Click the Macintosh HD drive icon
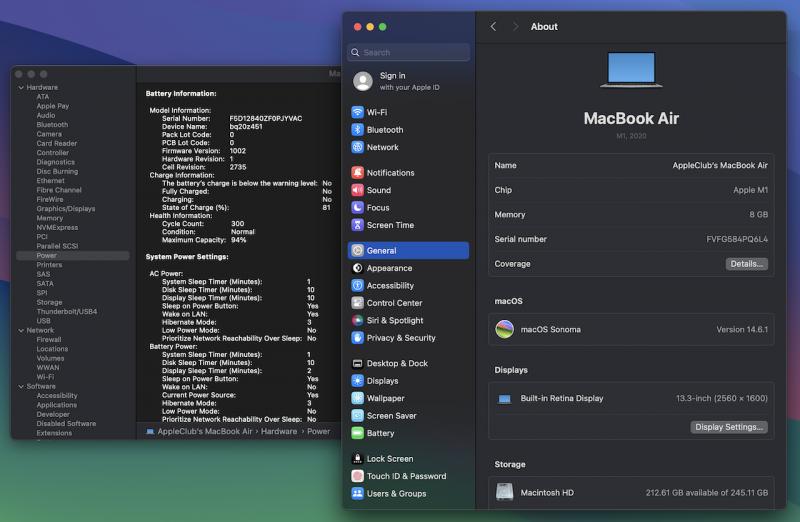 click(505, 492)
